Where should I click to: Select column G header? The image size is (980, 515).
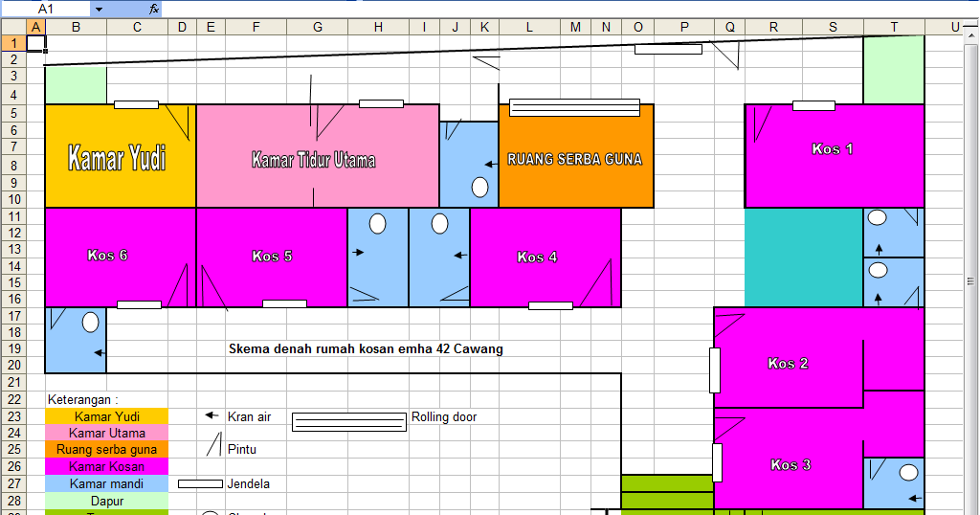tap(318, 27)
